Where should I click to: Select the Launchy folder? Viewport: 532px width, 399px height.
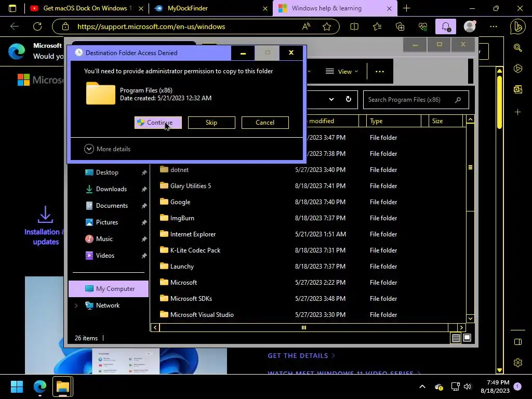[x=182, y=267]
